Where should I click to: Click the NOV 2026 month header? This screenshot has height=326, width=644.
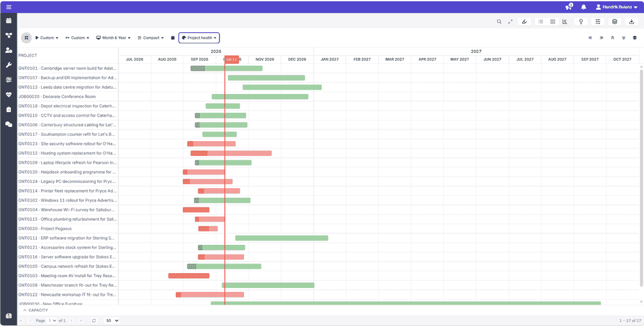click(265, 60)
